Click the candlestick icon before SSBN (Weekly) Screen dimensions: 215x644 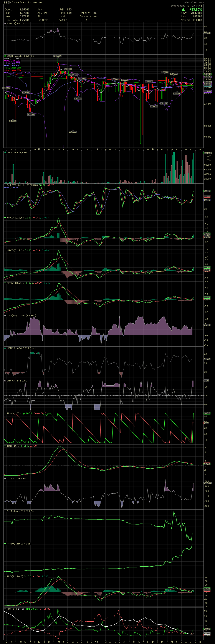5,56
